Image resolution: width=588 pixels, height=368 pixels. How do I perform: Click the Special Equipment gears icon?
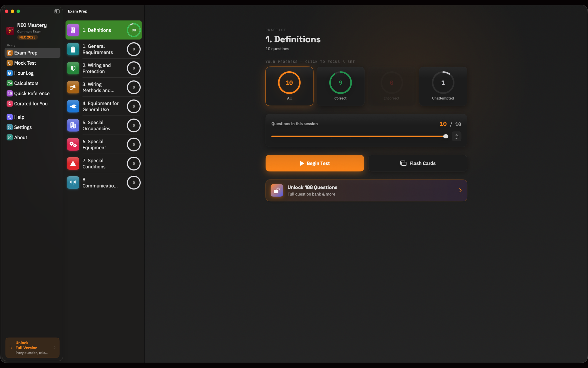[73, 145]
